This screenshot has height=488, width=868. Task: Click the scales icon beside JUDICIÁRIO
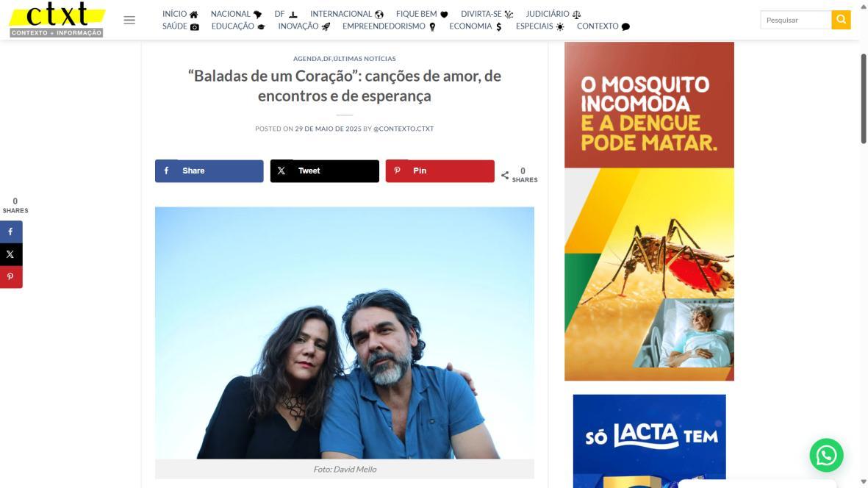[x=576, y=15]
